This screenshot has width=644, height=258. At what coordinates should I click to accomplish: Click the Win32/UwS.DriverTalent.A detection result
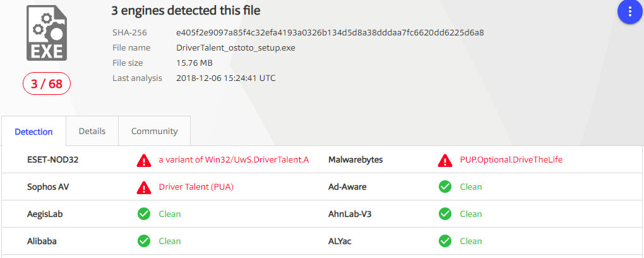234,160
